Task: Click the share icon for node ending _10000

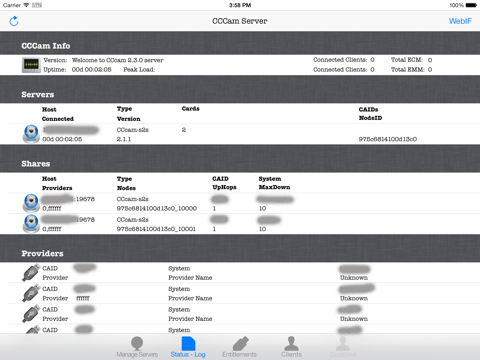Action: coord(31,203)
